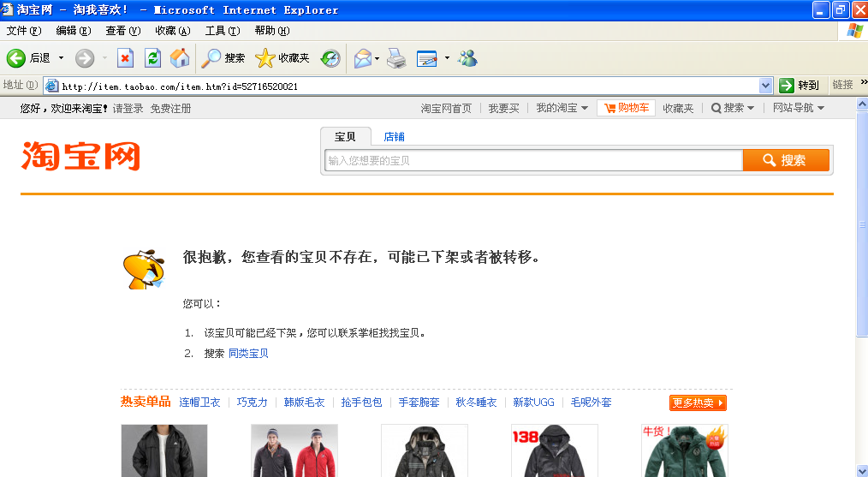The height and width of the screenshot is (477, 868).
Task: Open the 淘宝网首页 link
Action: click(446, 108)
